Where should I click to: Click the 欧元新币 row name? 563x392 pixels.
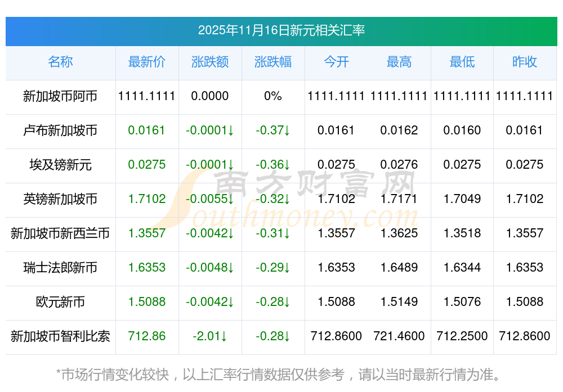click(x=60, y=302)
